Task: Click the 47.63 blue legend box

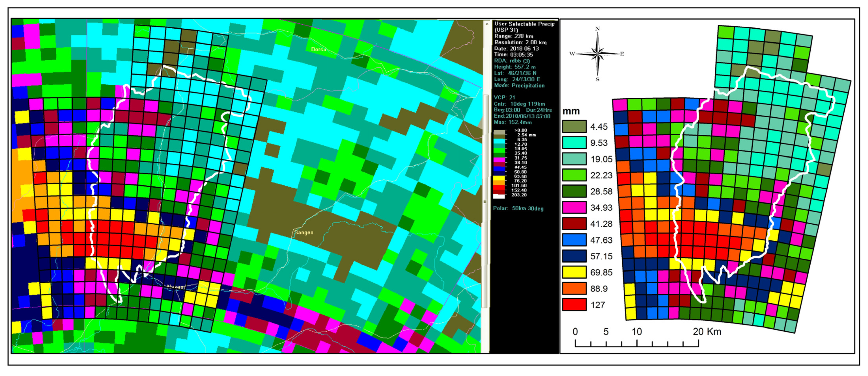Action: coord(574,240)
